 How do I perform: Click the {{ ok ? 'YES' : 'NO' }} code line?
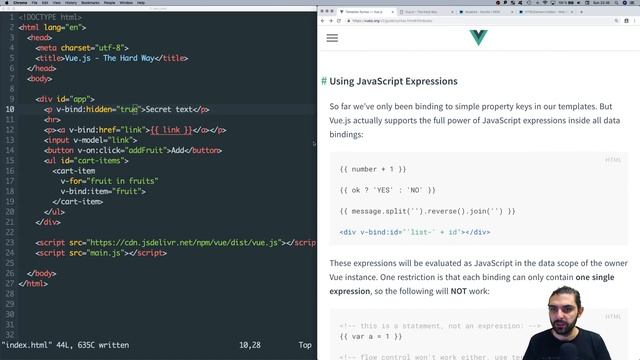(x=387, y=190)
